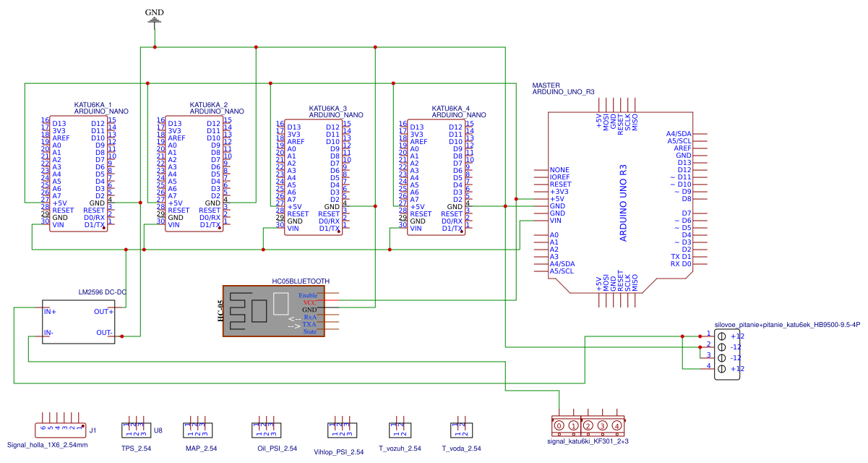
Task: Click the KATU6KA_3 designator label
Action: 327,108
